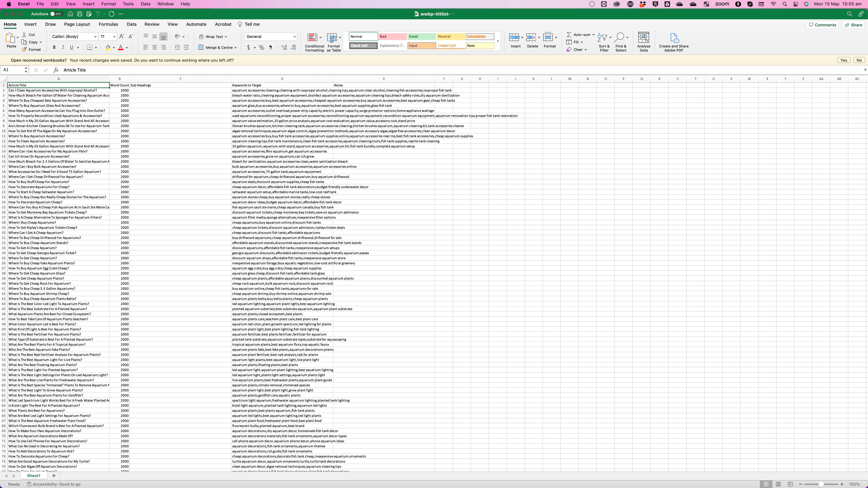Screen dimensions: 868x488
Task: Select column D header
Action: pyautogui.click(x=282, y=79)
